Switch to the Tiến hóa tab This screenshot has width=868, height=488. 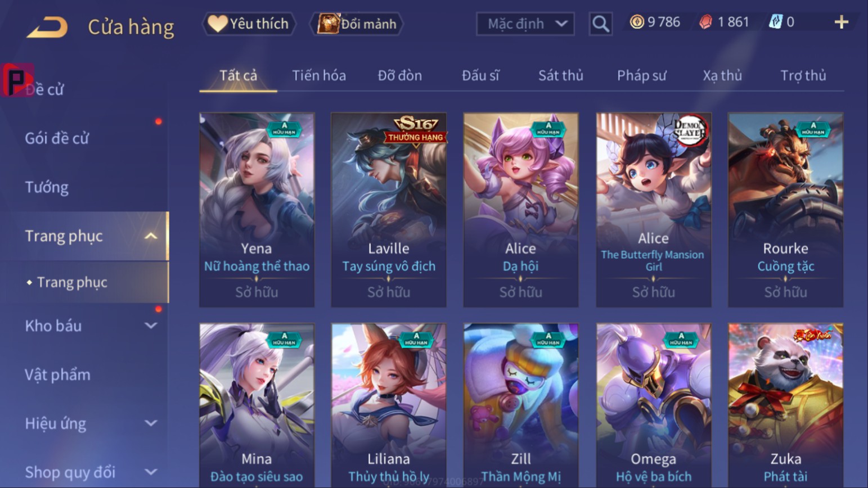coord(319,75)
